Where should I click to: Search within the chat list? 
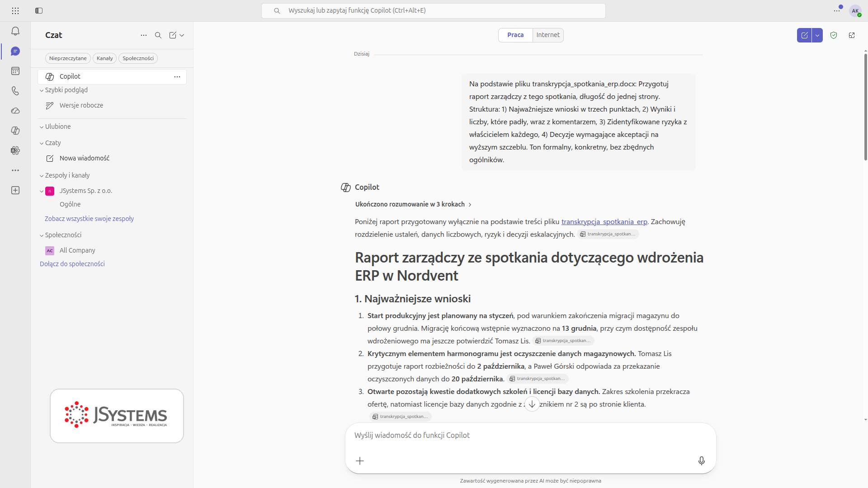pyautogui.click(x=158, y=35)
